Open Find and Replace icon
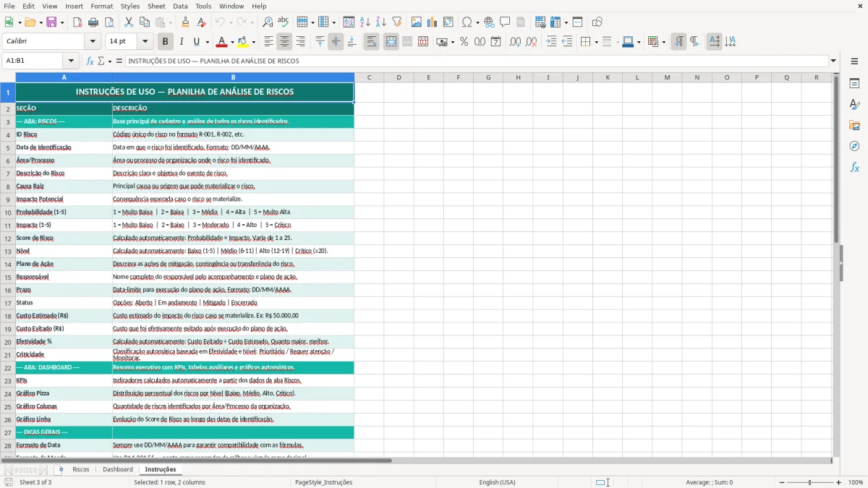Screen dimensions: 868x488 tap(268, 22)
